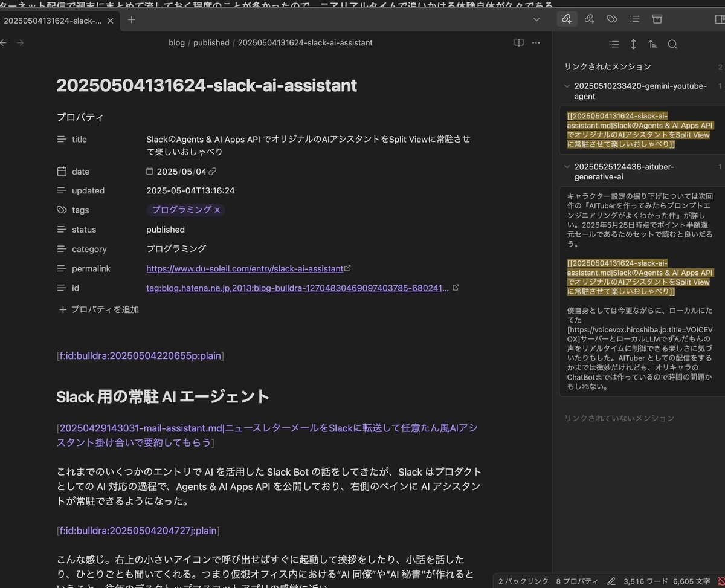Open the backlinks panel tab icon
This screenshot has height=588, width=725.
click(567, 19)
